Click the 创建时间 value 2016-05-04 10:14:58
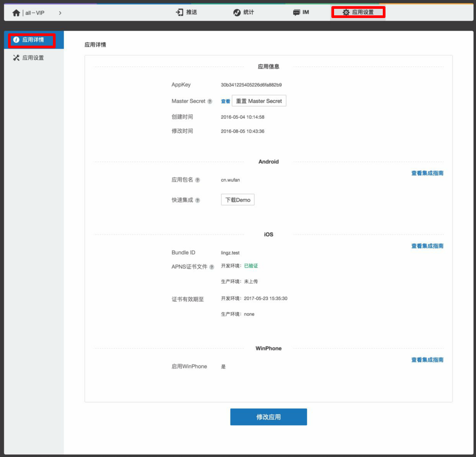 pyautogui.click(x=242, y=117)
